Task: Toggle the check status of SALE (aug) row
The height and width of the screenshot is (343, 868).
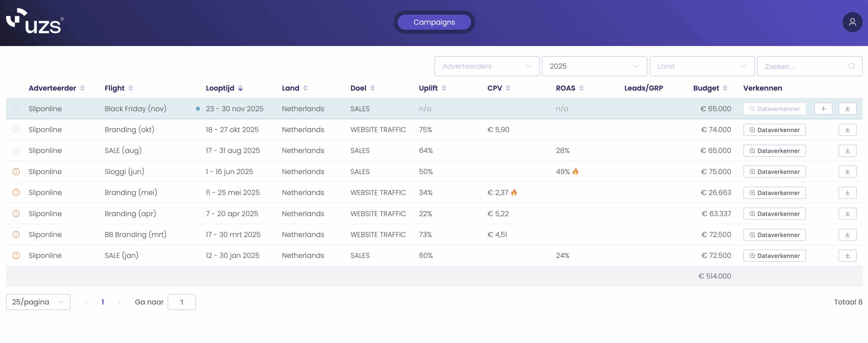Action: (16, 151)
